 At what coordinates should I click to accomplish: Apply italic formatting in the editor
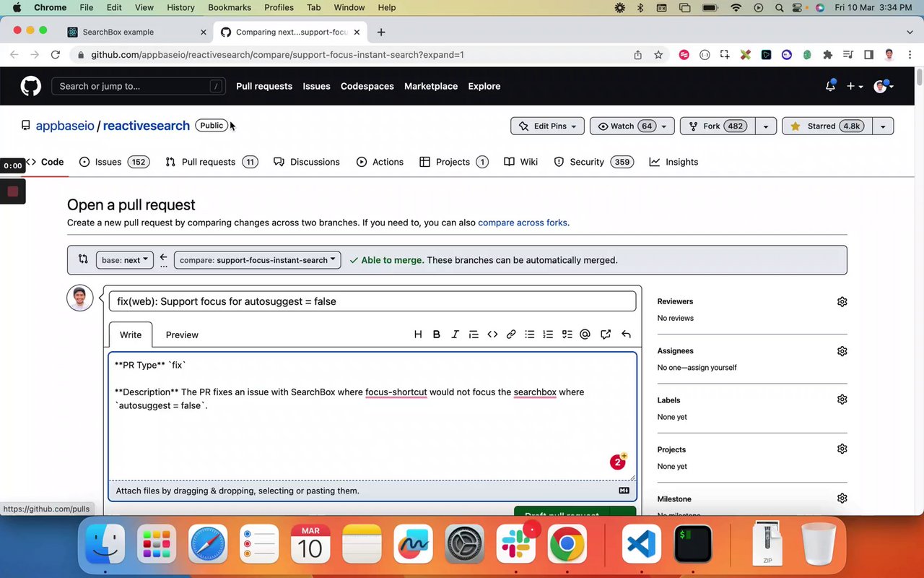coord(455,335)
